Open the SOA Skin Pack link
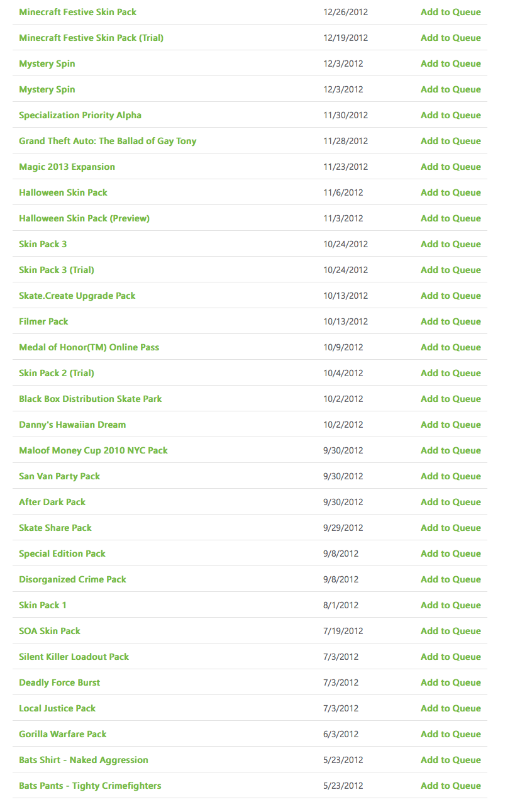The width and height of the screenshot is (532, 802). tap(50, 631)
